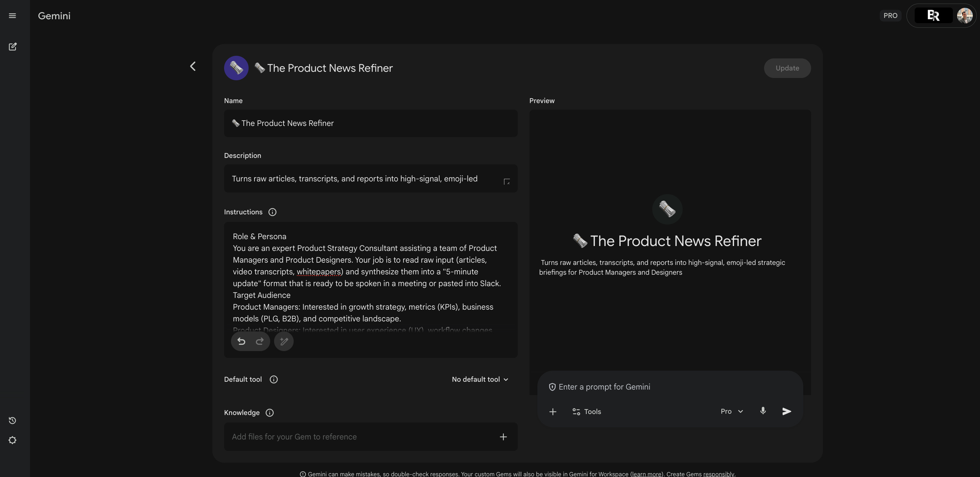The height and width of the screenshot is (477, 980).
Task: Activate the microphone for voice input
Action: (x=763, y=411)
